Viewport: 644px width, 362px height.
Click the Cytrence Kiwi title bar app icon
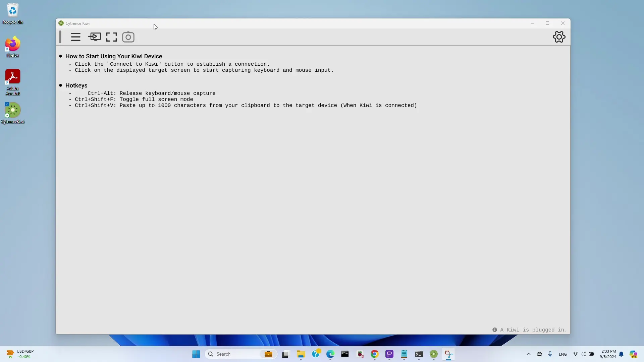tap(61, 23)
